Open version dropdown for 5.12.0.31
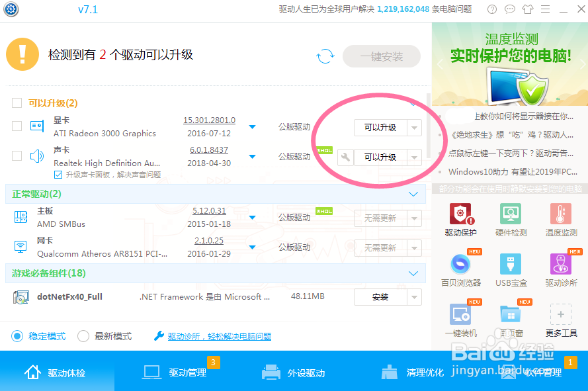The width and height of the screenshot is (588, 391). pos(253,217)
